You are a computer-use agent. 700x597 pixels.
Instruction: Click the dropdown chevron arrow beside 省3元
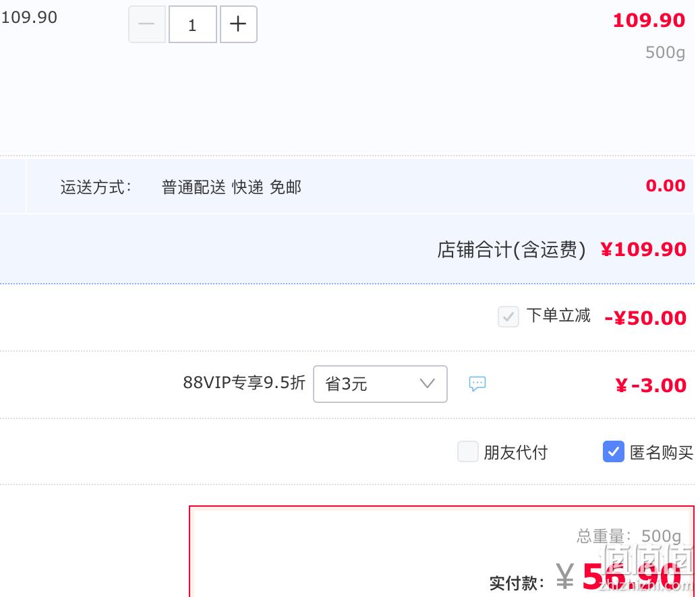click(x=428, y=383)
